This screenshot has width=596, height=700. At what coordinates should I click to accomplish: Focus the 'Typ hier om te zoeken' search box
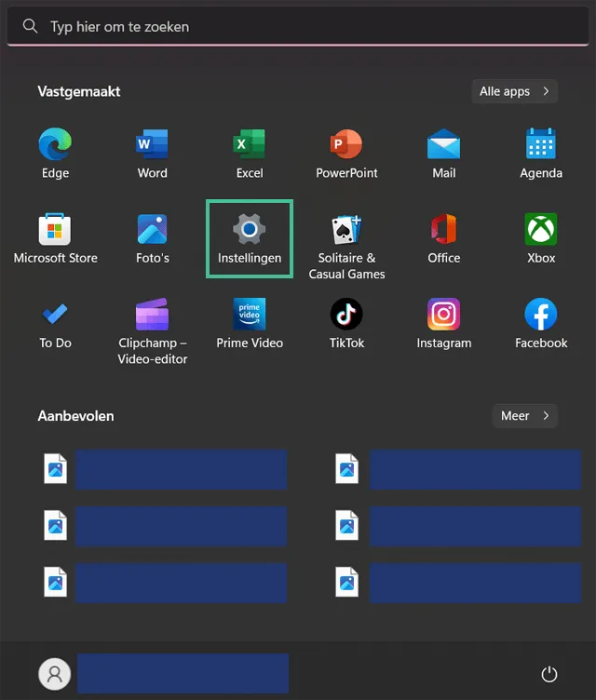coord(298,27)
